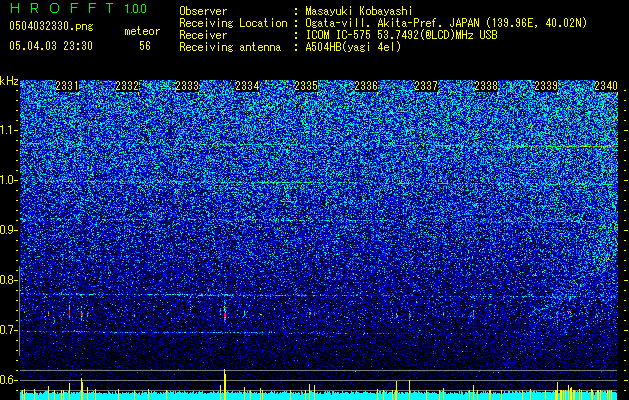Viewport: 629px width, 400px height.
Task: Click the 2336 time marker
Action: pyautogui.click(x=366, y=86)
